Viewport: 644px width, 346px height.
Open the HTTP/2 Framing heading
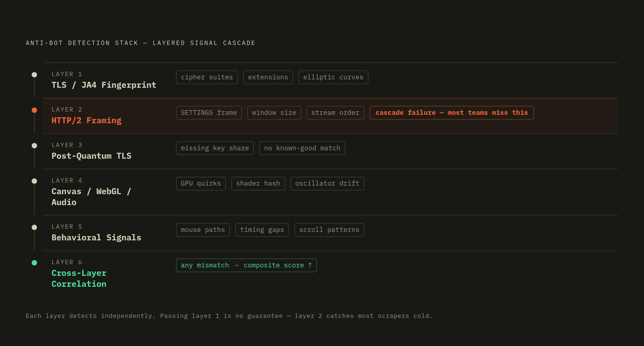(87, 120)
